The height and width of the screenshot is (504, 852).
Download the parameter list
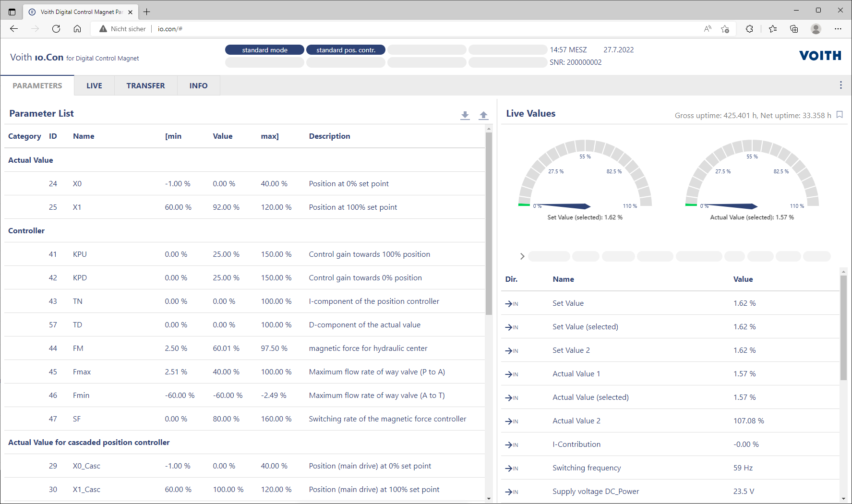[x=465, y=115]
